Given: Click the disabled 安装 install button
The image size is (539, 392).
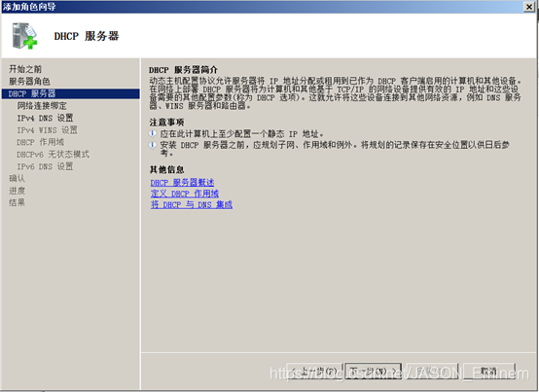Looking at the screenshot, I should coord(432,372).
